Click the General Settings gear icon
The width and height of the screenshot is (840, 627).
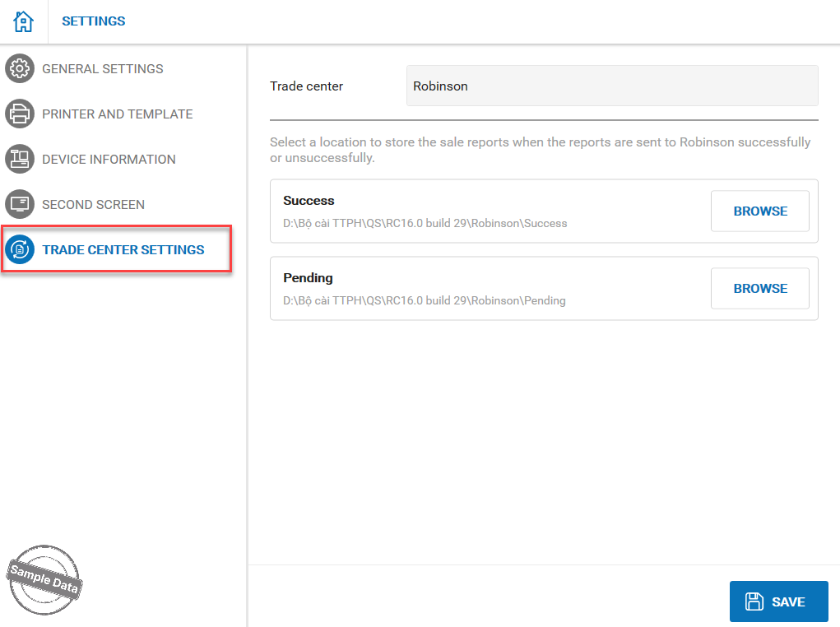point(20,68)
